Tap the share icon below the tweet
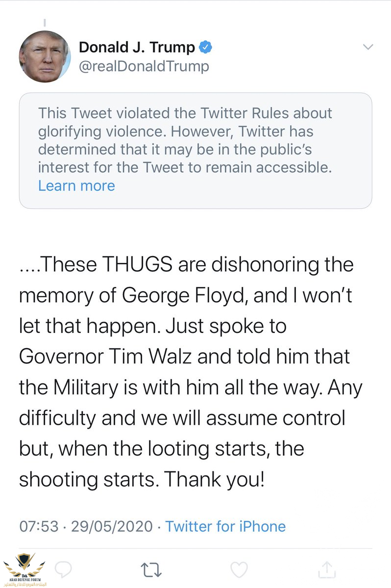 point(327,569)
